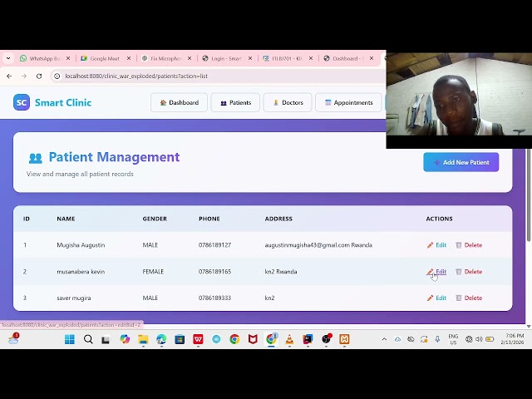Viewport: 532px width, 399px height.
Task: Go back with the browser back arrow
Action: click(x=9, y=76)
